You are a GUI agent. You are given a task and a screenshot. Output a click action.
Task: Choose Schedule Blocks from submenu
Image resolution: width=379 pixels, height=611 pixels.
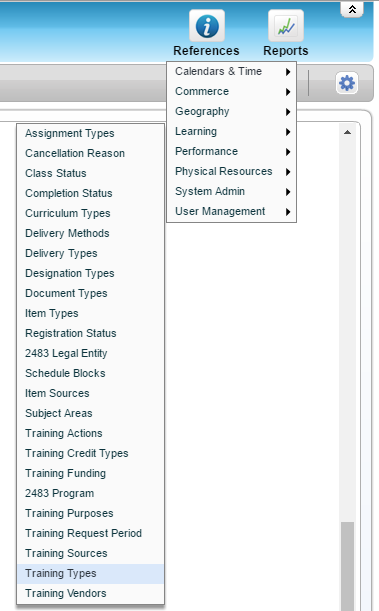click(90, 374)
